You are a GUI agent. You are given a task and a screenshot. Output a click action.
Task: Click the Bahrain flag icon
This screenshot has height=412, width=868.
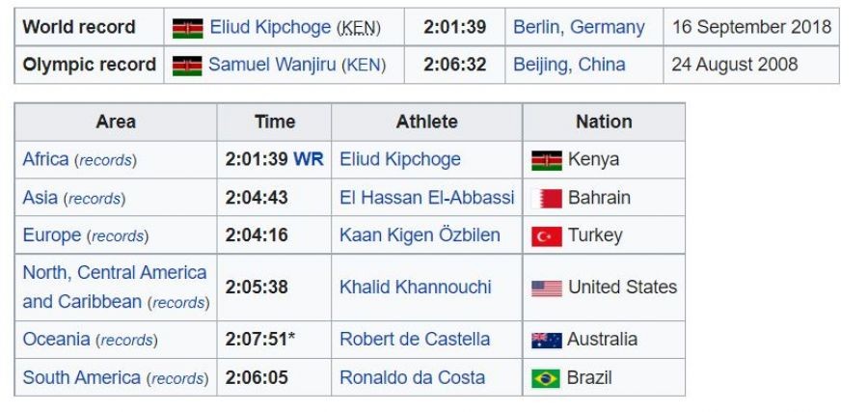point(547,199)
